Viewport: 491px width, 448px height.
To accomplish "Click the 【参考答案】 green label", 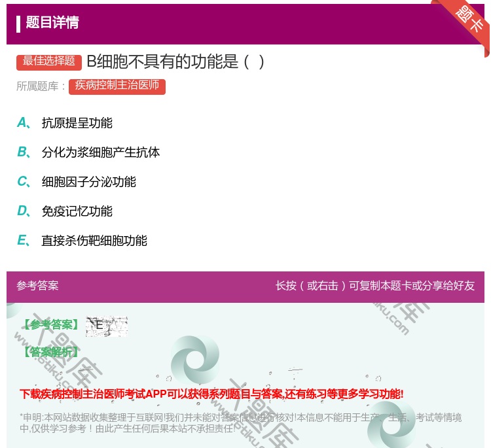I will pyautogui.click(x=51, y=325).
